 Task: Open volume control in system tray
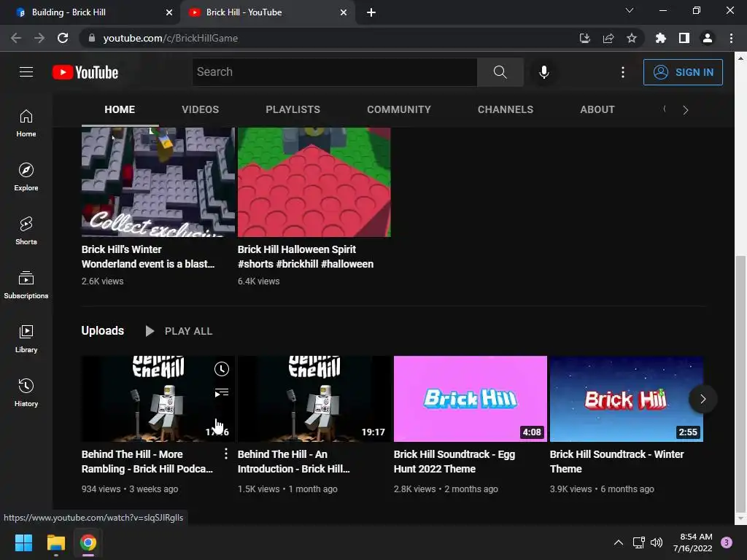[657, 542]
